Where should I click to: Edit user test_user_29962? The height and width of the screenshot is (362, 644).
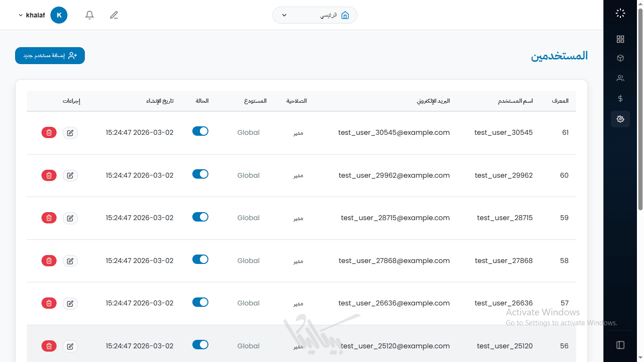coord(70,175)
